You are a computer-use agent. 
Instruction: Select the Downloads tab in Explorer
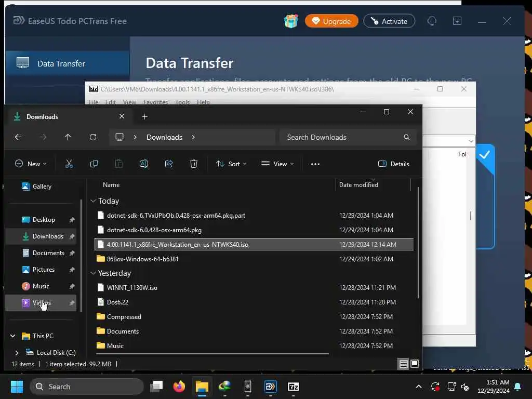coord(70,117)
